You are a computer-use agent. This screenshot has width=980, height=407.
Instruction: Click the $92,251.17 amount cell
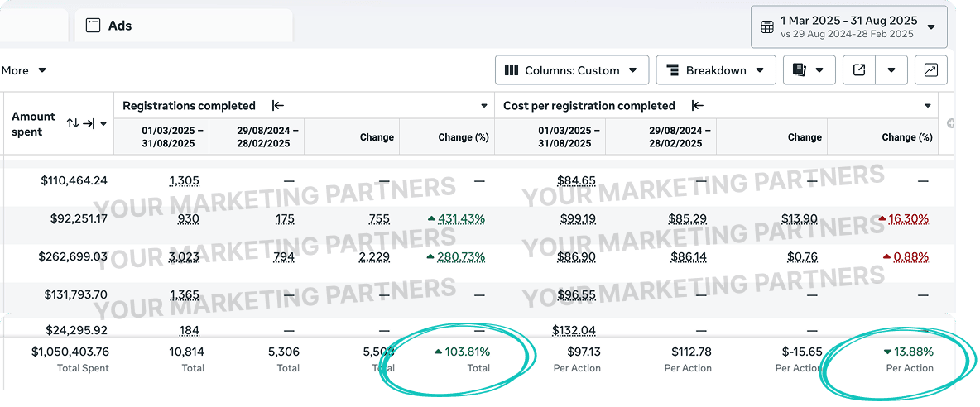pyautogui.click(x=77, y=218)
